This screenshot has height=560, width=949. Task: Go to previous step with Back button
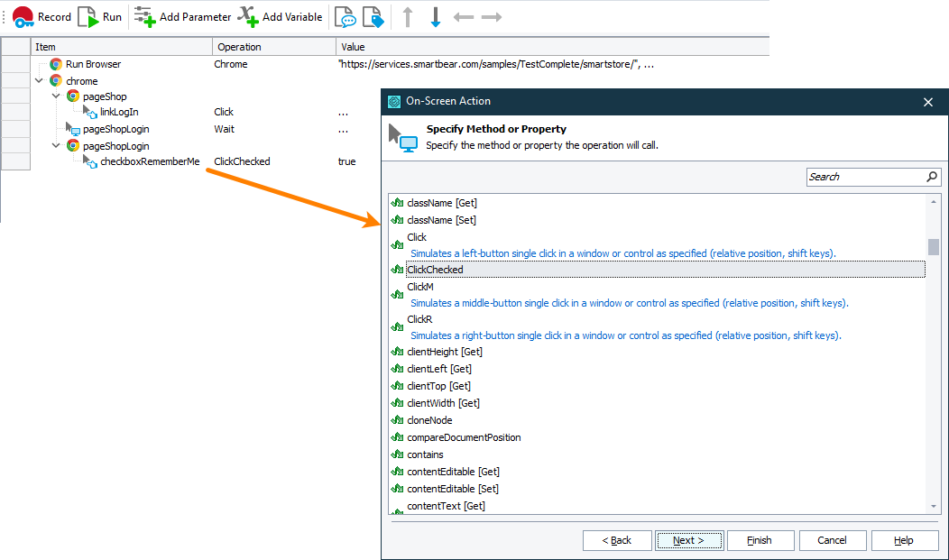[x=617, y=540]
